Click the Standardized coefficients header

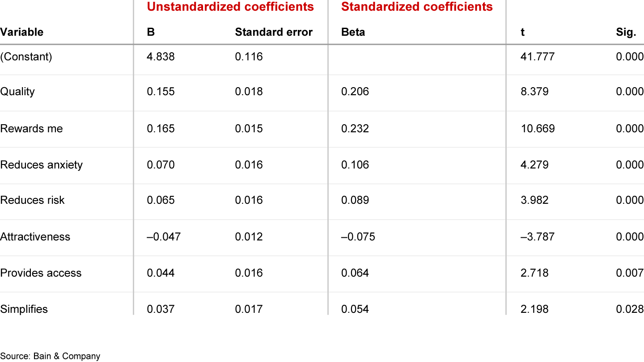click(417, 7)
